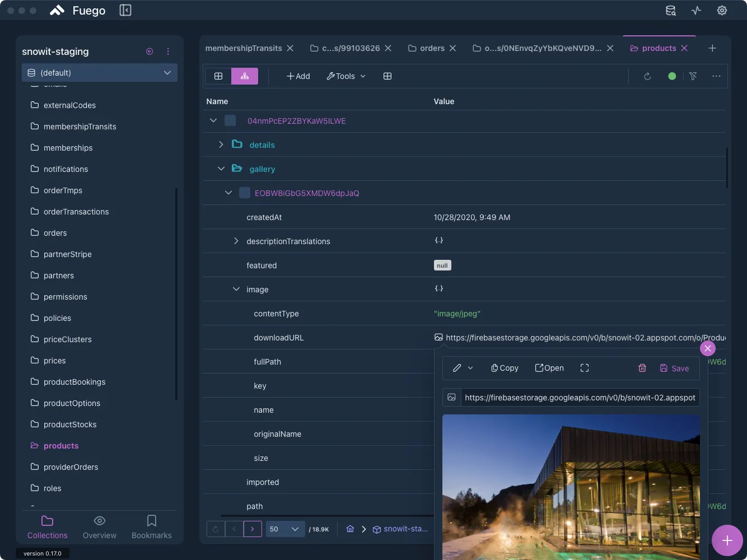Click the green status indicator
Viewport: 747px width, 560px height.
point(672,76)
